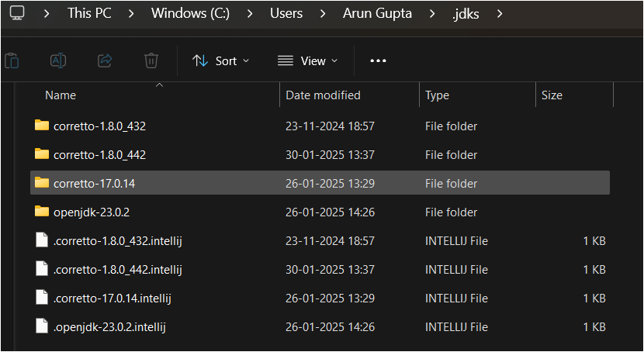Click folder icon of corretto-1.8.0_432
Image resolution: width=644 pixels, height=352 pixels.
[42, 125]
